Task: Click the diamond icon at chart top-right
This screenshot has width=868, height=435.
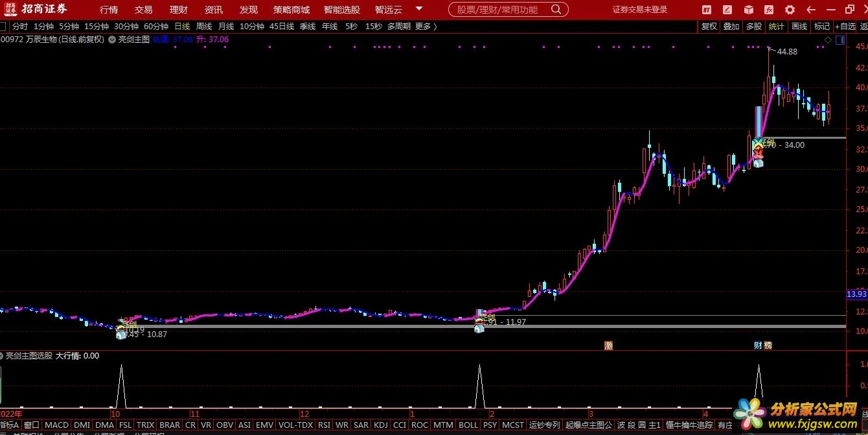Action: [x=828, y=40]
